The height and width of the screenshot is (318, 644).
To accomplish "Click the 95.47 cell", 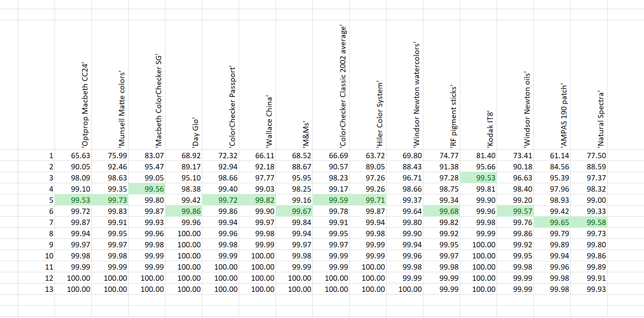I will pyautogui.click(x=147, y=167).
